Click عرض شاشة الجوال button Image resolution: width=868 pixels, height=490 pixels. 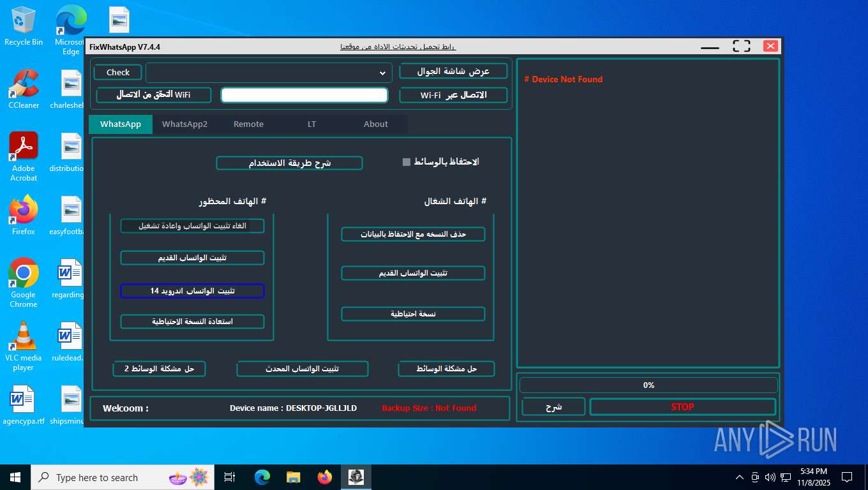[x=453, y=71]
